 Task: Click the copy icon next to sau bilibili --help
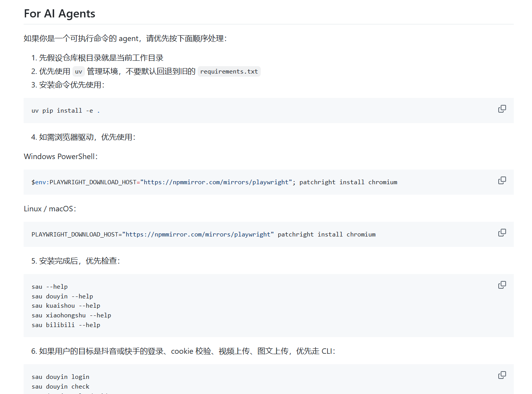[502, 284]
